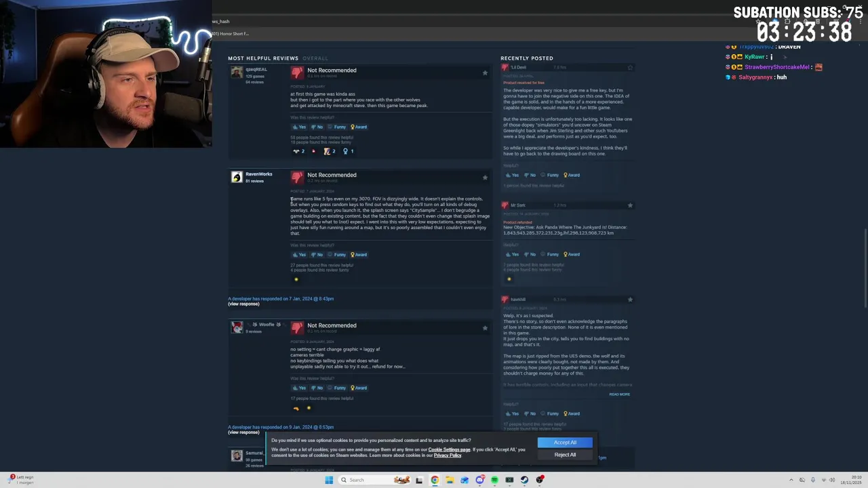This screenshot has height=488, width=868.
Task: Click the star icon on RavenWorks' review
Action: (485, 178)
